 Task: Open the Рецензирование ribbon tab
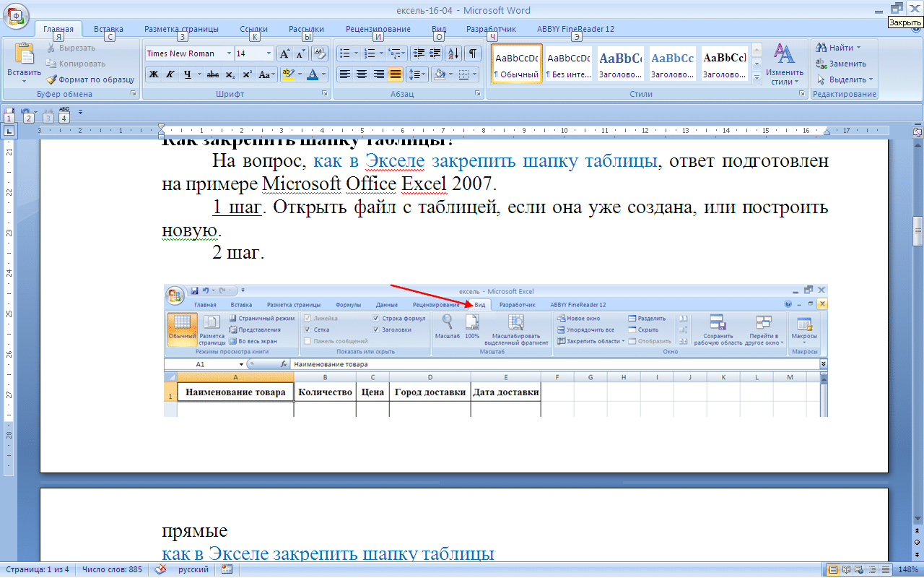coord(378,30)
